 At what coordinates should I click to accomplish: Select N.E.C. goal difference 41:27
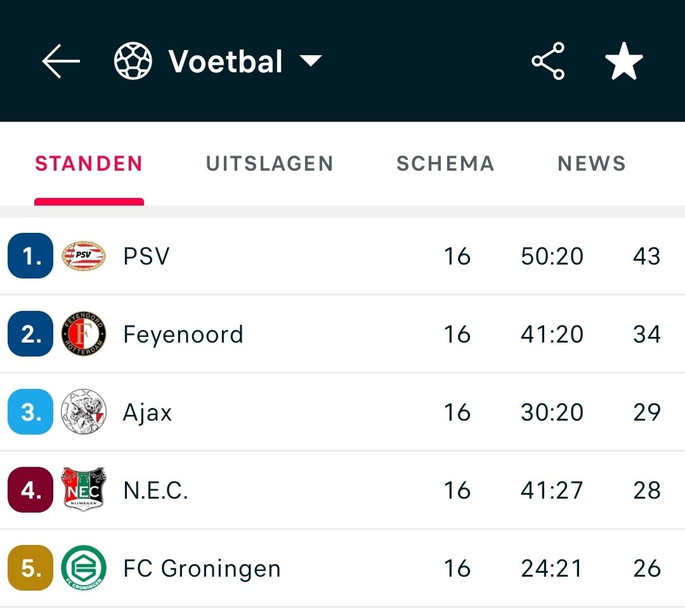pos(552,490)
